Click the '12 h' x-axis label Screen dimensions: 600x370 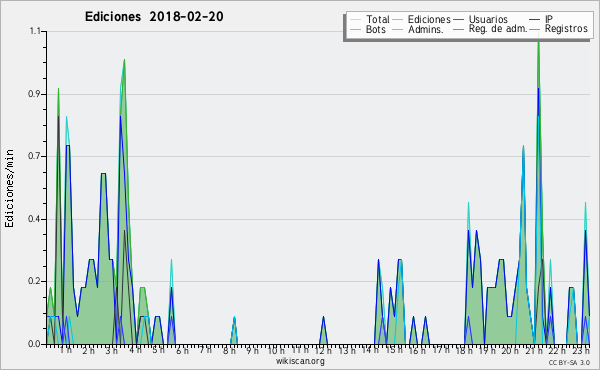click(323, 350)
